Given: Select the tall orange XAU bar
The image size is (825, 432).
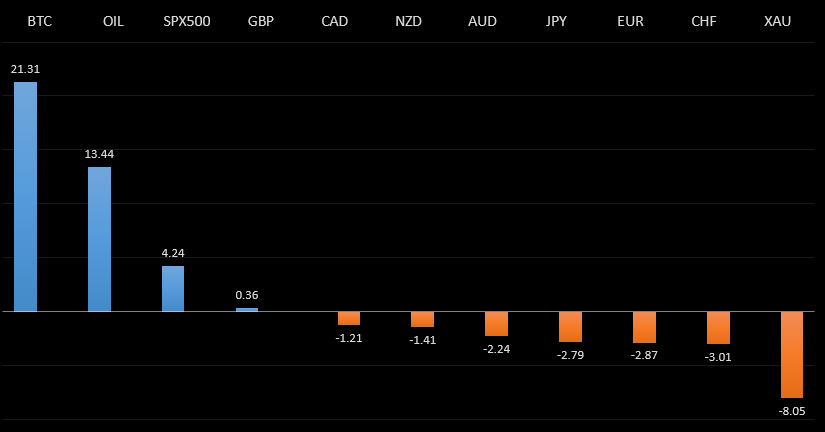Looking at the screenshot, I should click(x=792, y=354).
